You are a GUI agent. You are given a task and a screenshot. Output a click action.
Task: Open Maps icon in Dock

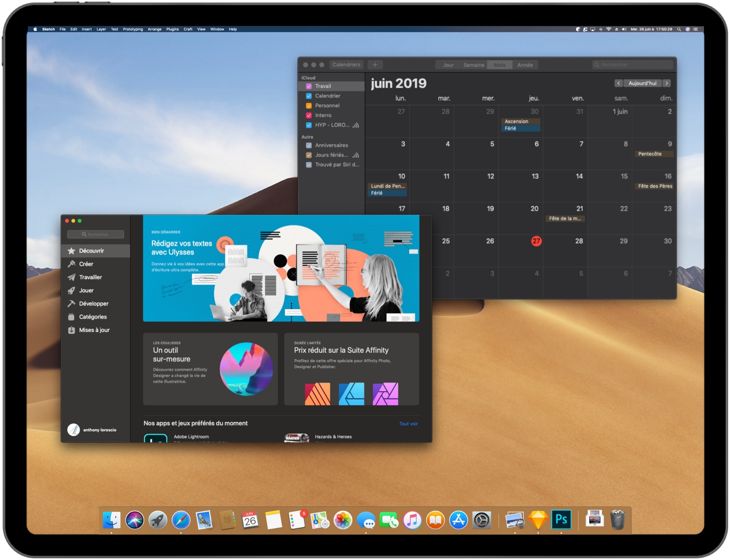click(320, 520)
